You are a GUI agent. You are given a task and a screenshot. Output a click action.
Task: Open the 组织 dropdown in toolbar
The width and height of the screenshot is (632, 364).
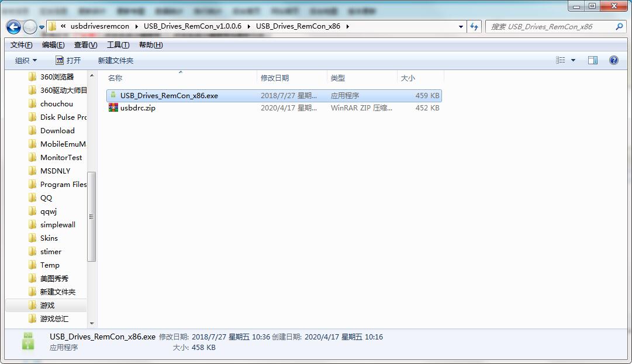pos(26,60)
